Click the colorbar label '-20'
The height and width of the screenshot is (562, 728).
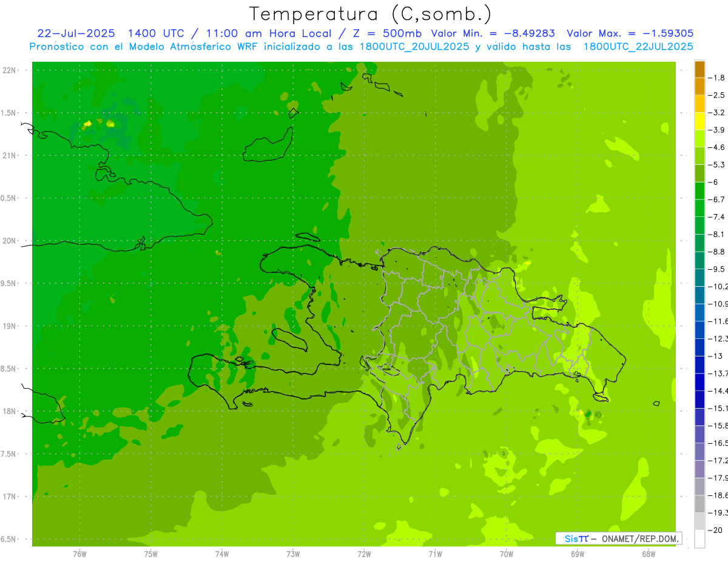click(714, 530)
